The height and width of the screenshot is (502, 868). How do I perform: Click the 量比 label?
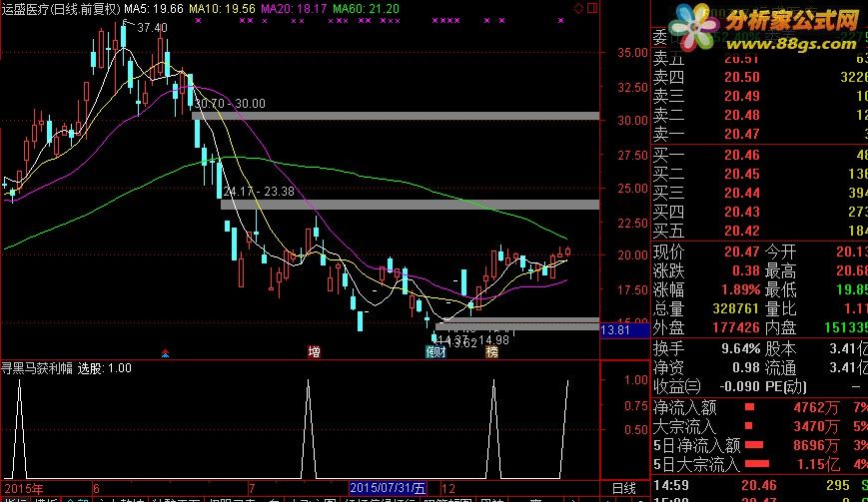[780, 308]
